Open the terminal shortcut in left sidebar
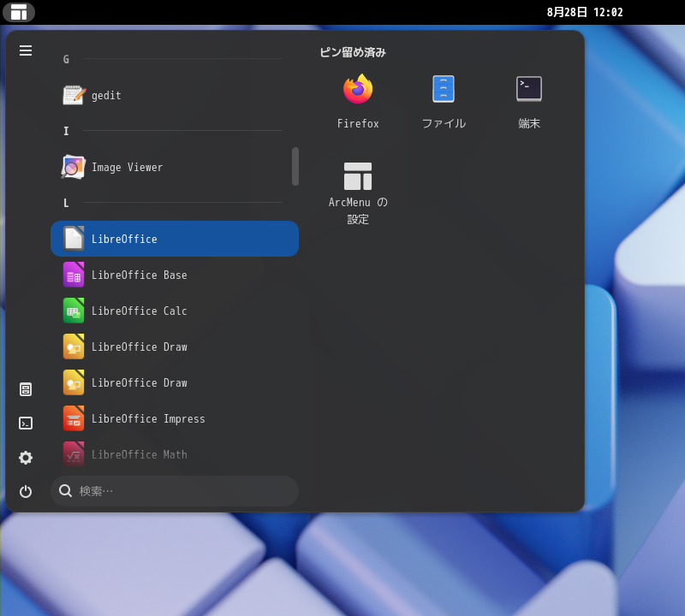 tap(26, 423)
